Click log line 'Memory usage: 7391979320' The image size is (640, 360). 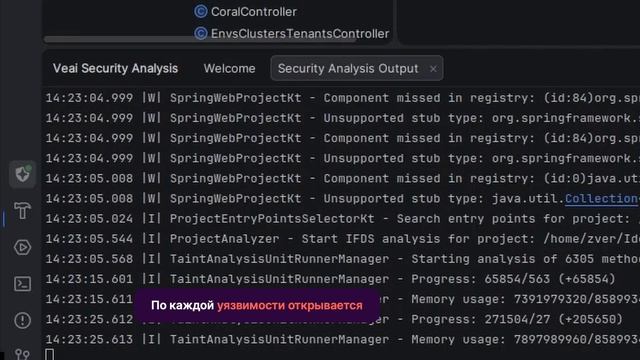(x=342, y=299)
